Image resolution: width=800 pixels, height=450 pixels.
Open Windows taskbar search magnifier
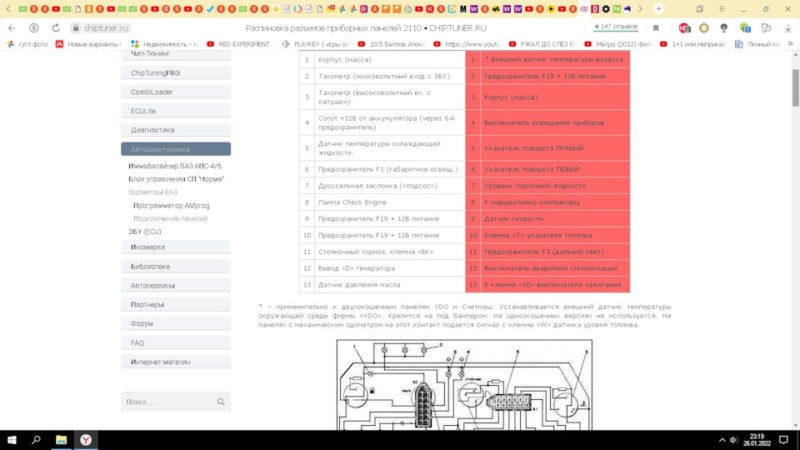click(x=36, y=440)
